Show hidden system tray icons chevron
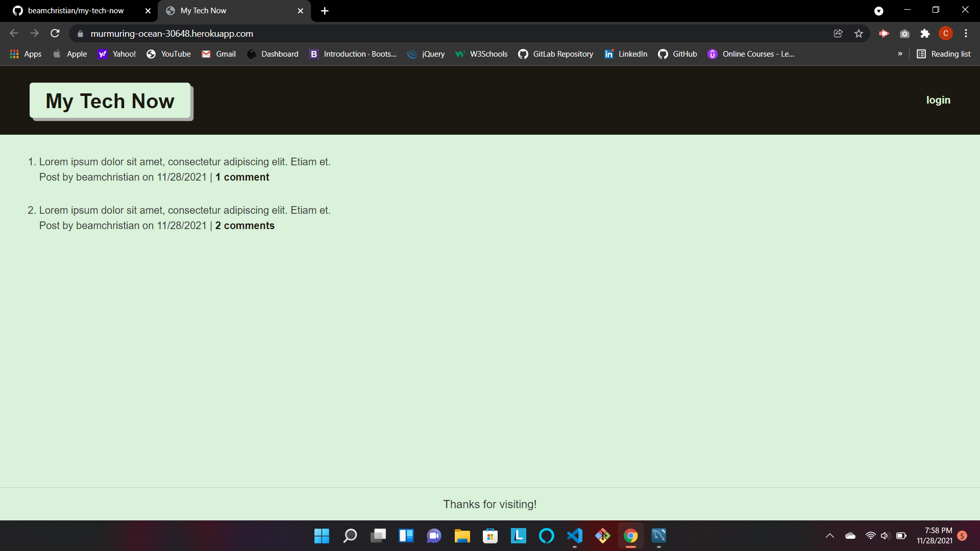The width and height of the screenshot is (980, 551). click(830, 536)
